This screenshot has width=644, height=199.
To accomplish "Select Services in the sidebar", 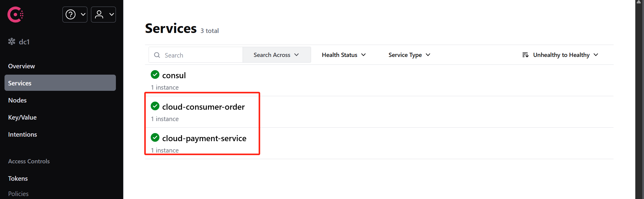I will (x=60, y=83).
